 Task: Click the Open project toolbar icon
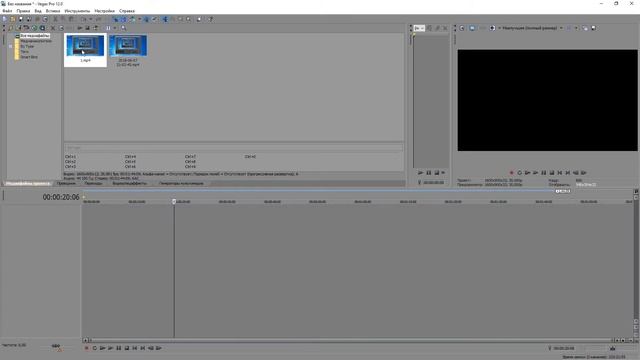click(12, 19)
